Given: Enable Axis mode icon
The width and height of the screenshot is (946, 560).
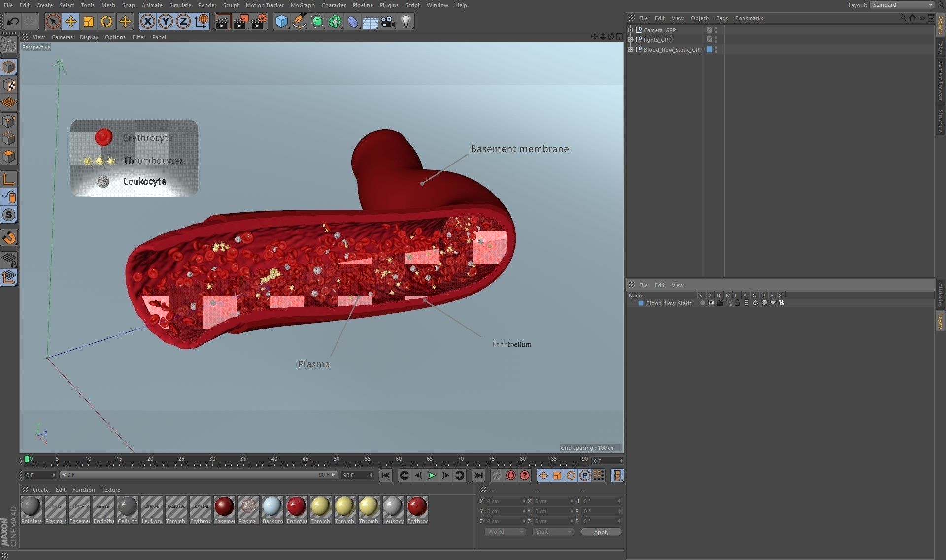Looking at the screenshot, I should tap(9, 179).
